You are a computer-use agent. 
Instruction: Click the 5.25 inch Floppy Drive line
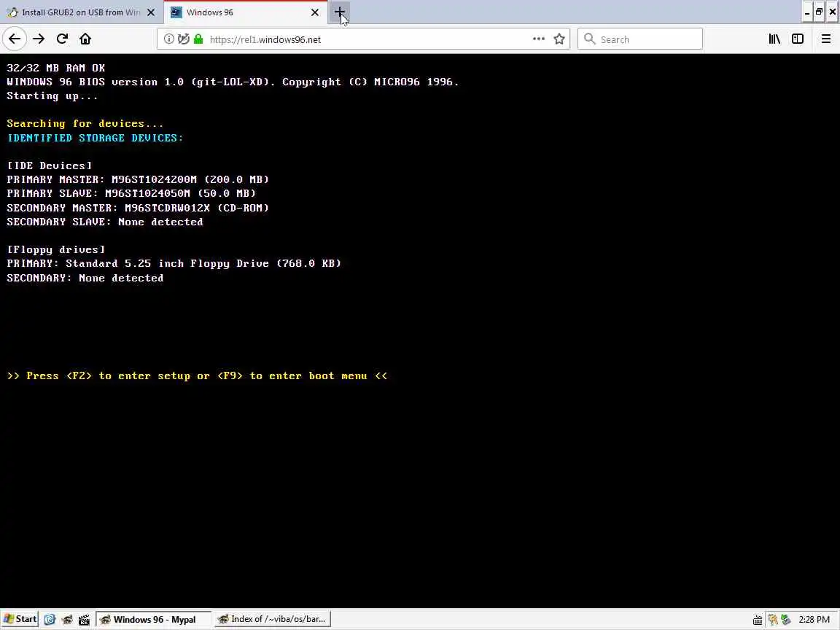(x=174, y=263)
